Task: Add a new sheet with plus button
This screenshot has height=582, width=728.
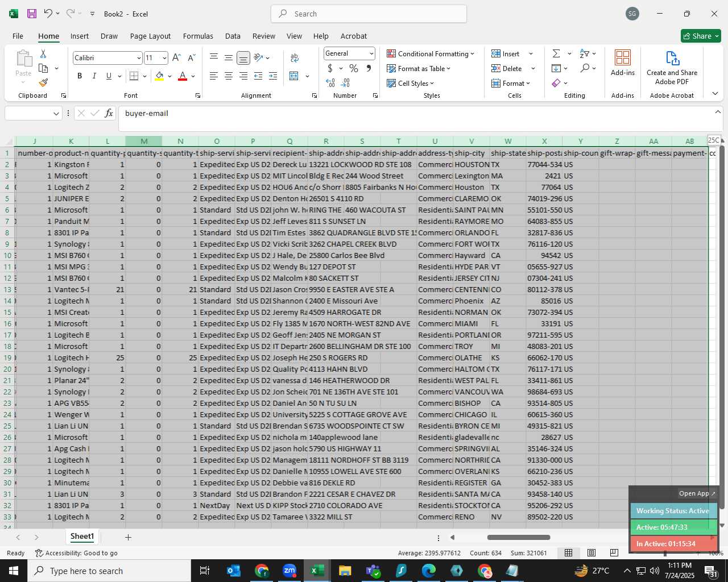Action: tap(128, 537)
